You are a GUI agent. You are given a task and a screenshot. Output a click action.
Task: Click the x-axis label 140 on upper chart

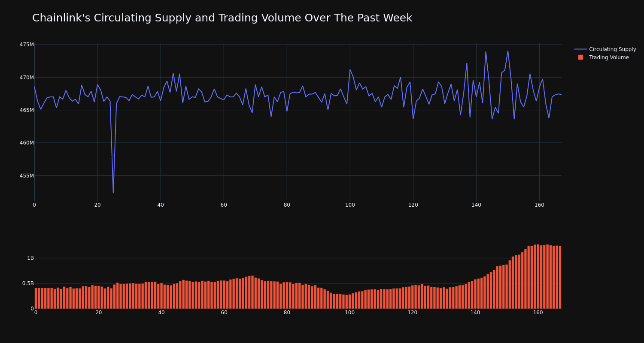pyautogui.click(x=476, y=205)
